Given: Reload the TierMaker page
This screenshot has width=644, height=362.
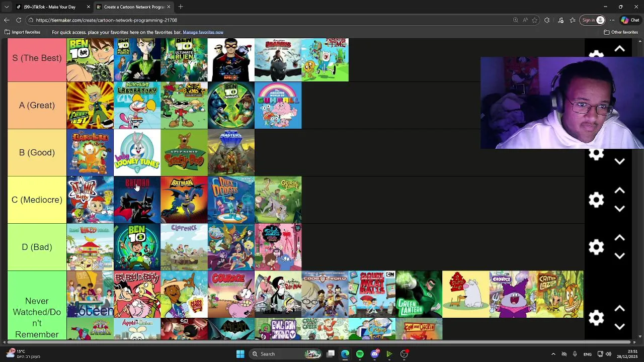Looking at the screenshot, I should tap(19, 20).
